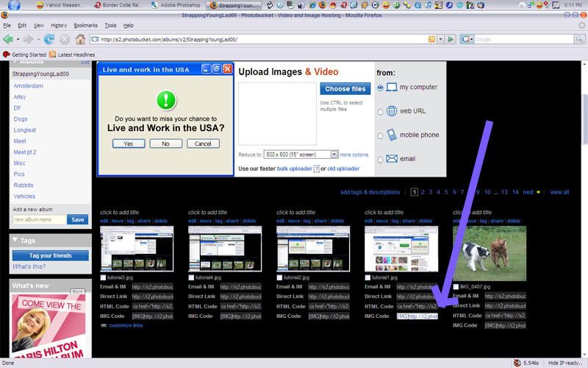Image resolution: width=588 pixels, height=368 pixels.
Task: Tick the IMG_0487.jpg checkbox
Action: (x=456, y=287)
